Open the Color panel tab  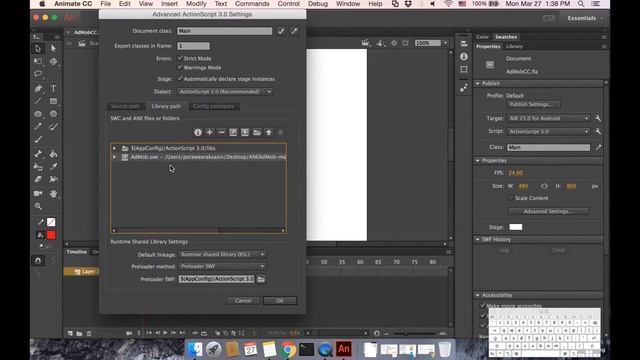point(482,37)
